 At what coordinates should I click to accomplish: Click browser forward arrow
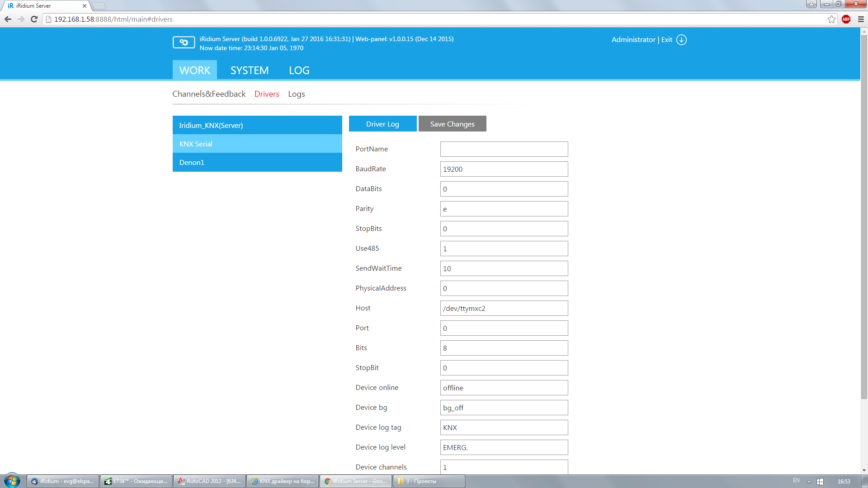[x=21, y=19]
